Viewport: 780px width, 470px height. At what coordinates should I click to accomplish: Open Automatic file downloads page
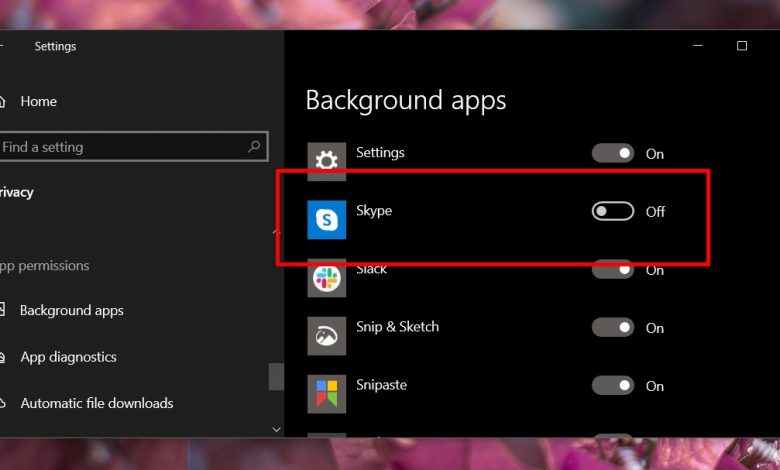[x=97, y=403]
